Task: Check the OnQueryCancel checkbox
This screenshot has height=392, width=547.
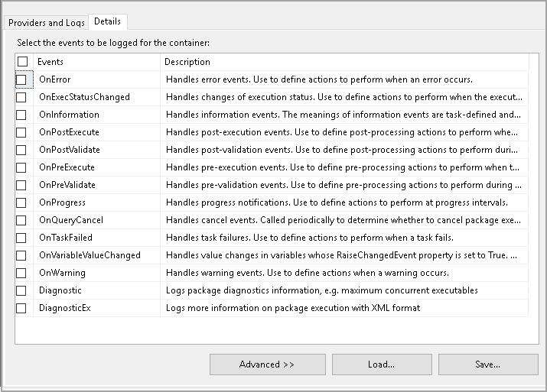Action: 21,220
